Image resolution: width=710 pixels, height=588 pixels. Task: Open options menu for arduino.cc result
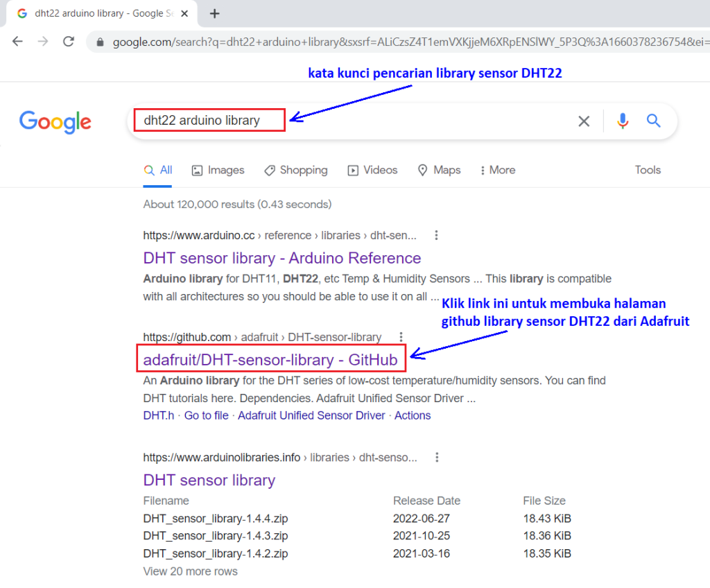pyautogui.click(x=436, y=235)
